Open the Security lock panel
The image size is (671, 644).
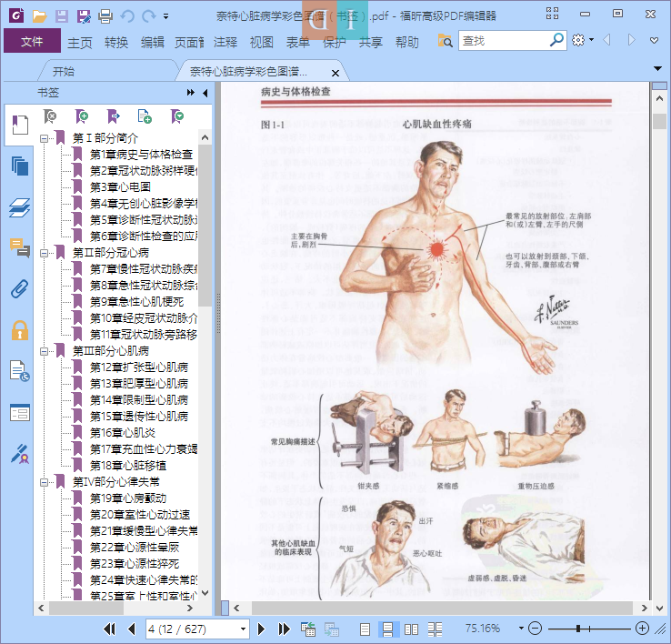tap(20, 330)
